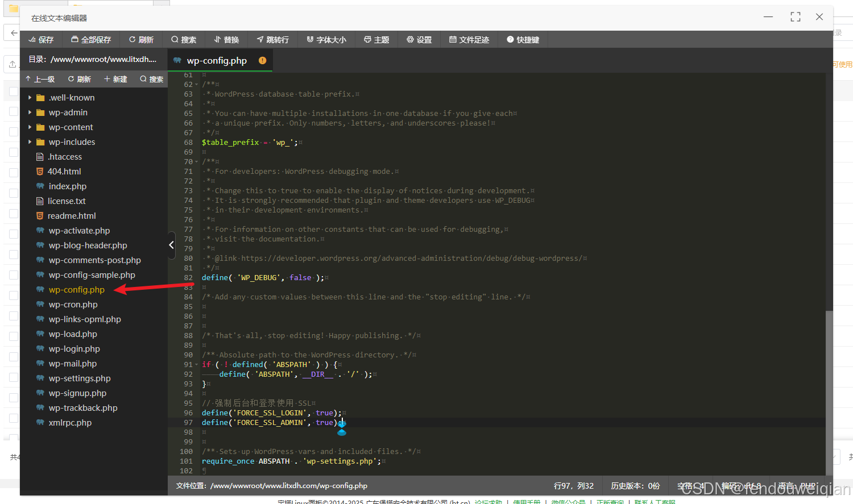Open the 替换 replace tool
853x504 pixels.
coord(226,40)
